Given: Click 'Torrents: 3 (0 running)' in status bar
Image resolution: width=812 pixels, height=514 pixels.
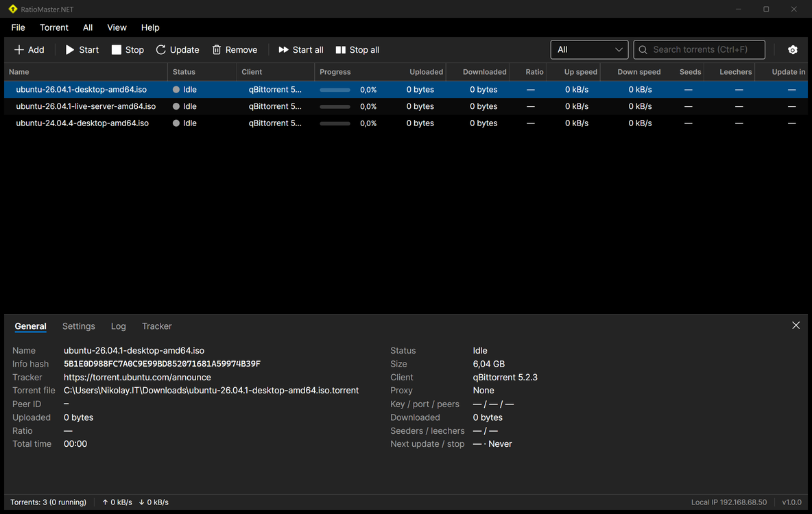Looking at the screenshot, I should tap(49, 502).
